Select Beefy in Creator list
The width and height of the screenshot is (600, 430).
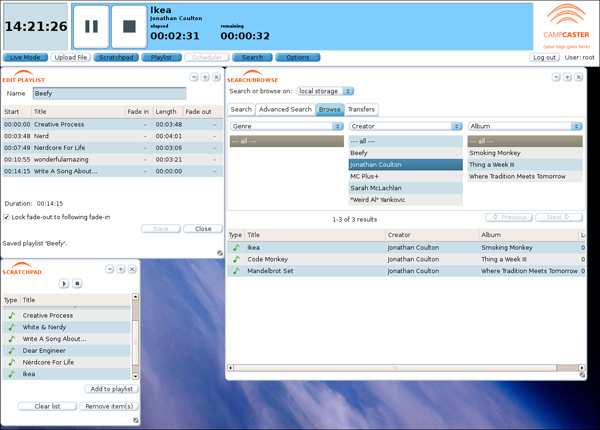(x=406, y=153)
